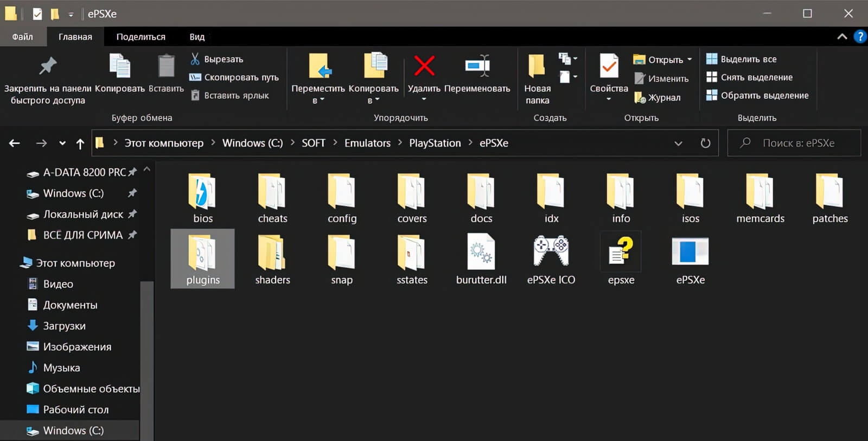Select the plugins folder

pyautogui.click(x=202, y=259)
